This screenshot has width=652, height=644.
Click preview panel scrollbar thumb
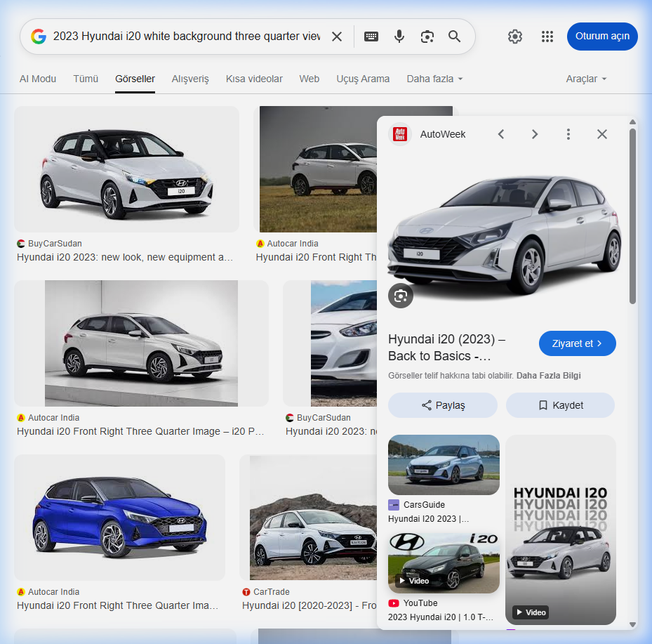[x=632, y=216]
